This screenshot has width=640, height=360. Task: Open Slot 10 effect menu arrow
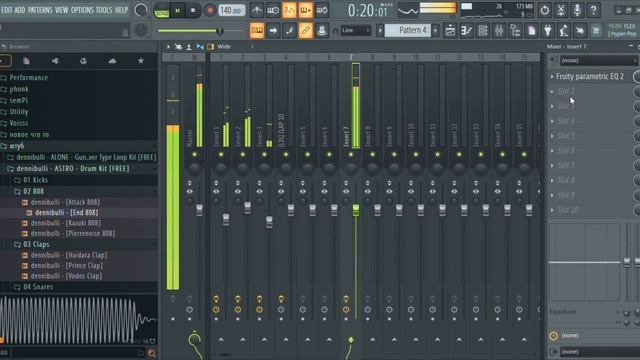click(x=552, y=211)
